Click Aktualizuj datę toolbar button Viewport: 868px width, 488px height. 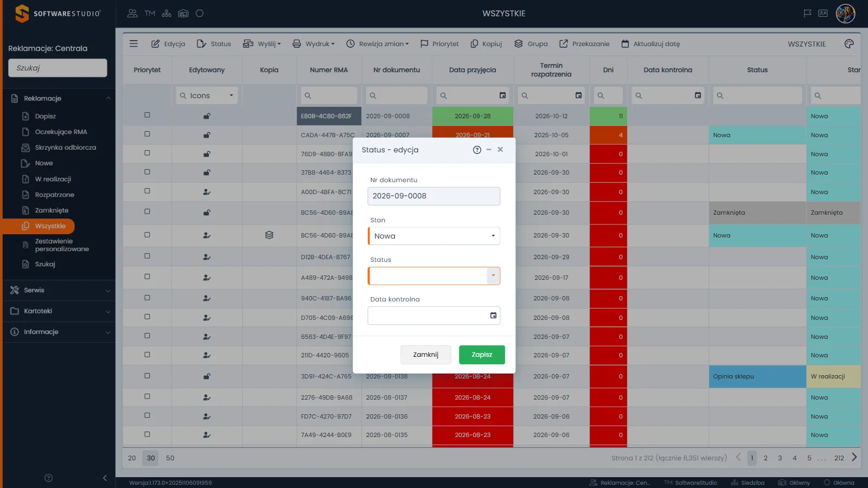pos(650,44)
